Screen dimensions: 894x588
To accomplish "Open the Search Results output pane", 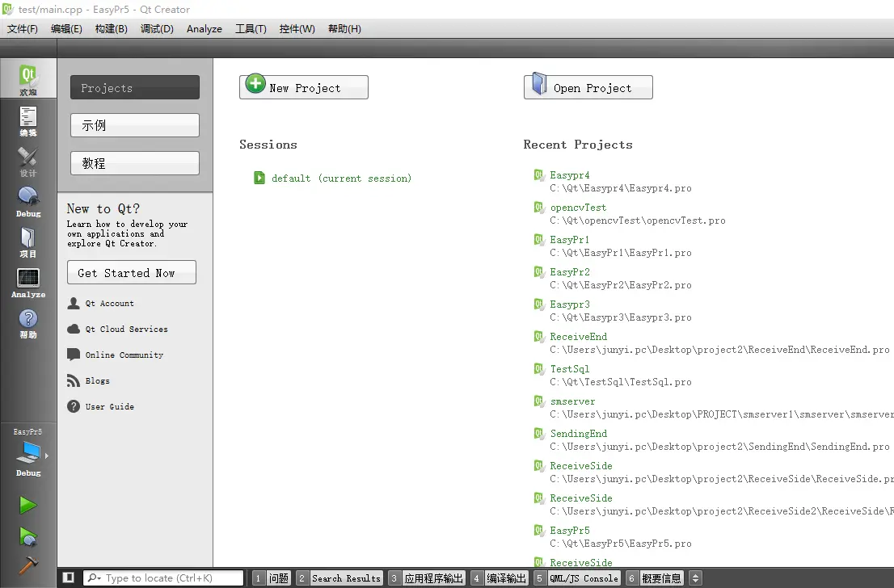I will 339,577.
